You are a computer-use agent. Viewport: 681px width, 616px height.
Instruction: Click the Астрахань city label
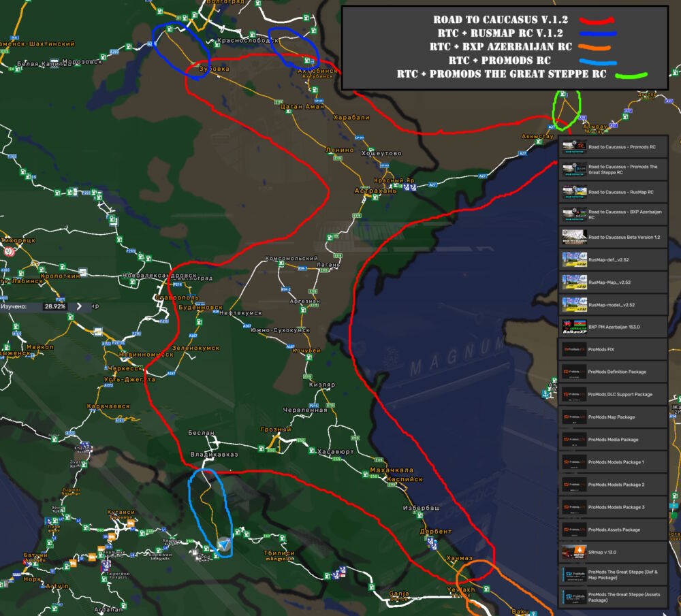pos(375,191)
